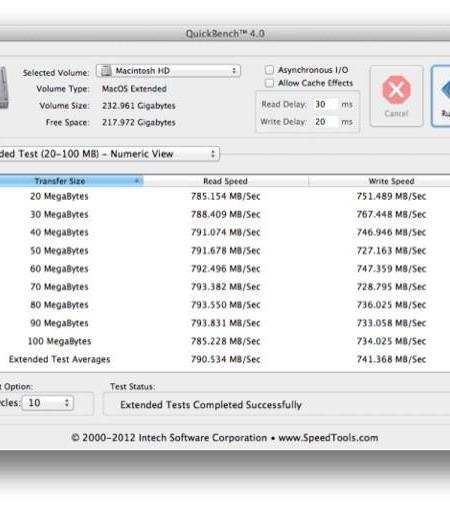Click the 792.496 MB/Sec read speed value
The image size is (450, 508).
pyautogui.click(x=225, y=269)
